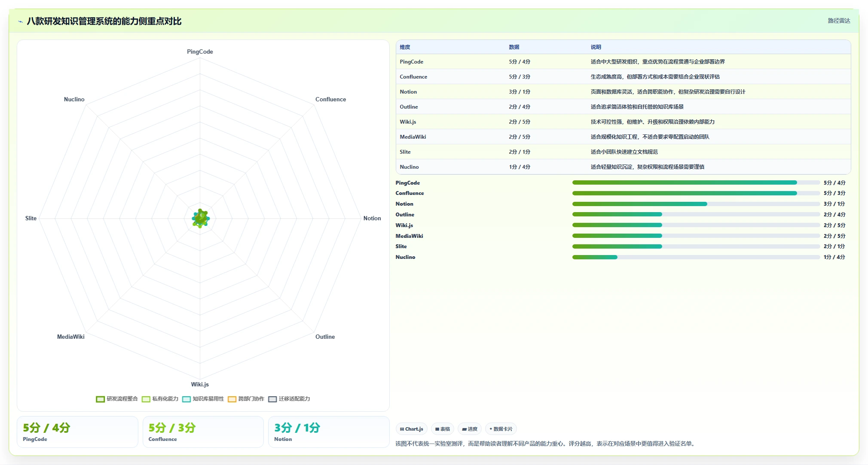
Task: Click the Chart.js tag chip
Action: (412, 429)
